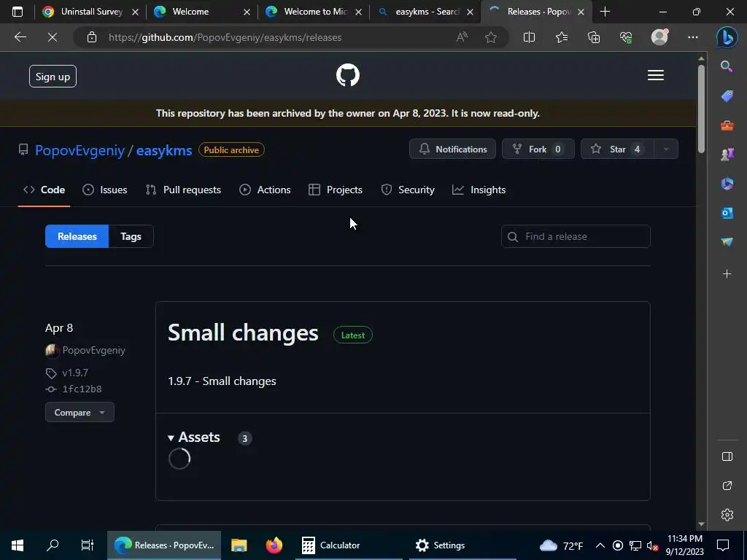Open the Security tab
The height and width of the screenshot is (560, 747).
tap(408, 190)
